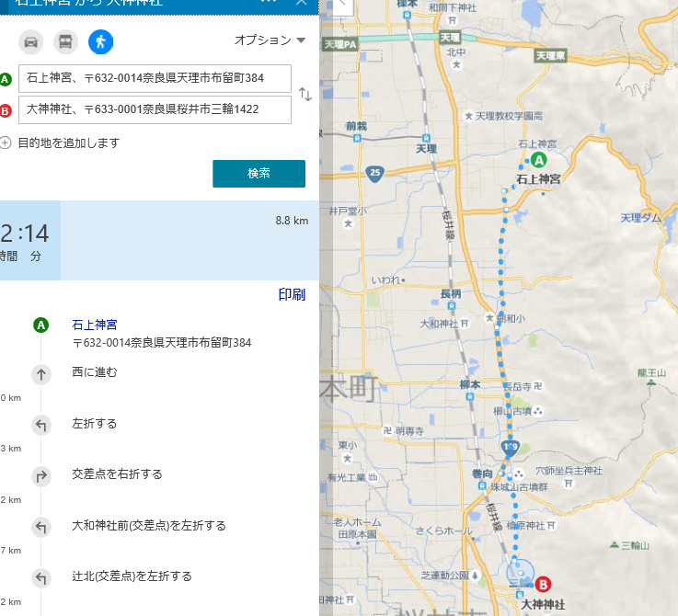Open the 石上神宮 link in directions list

click(95, 325)
